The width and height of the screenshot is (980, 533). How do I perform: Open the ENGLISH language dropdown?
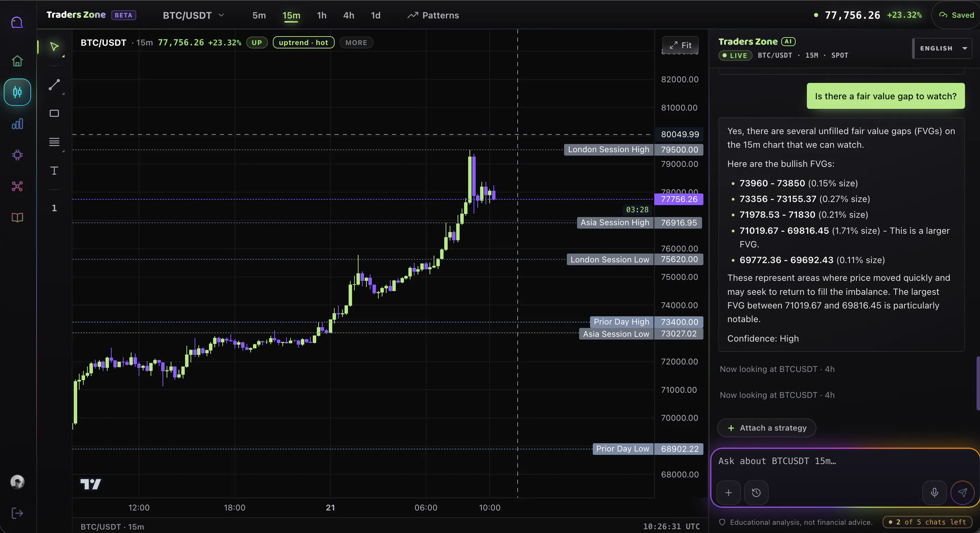pyautogui.click(x=942, y=48)
